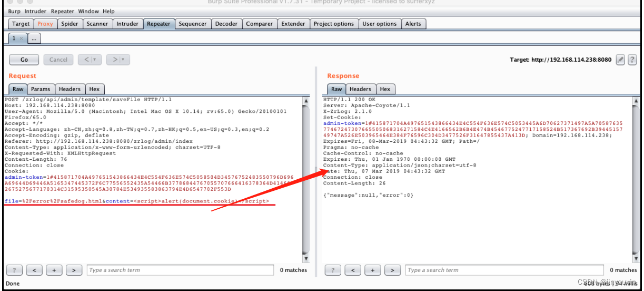
Task: Select repeater request tab 1
Action: point(17,38)
